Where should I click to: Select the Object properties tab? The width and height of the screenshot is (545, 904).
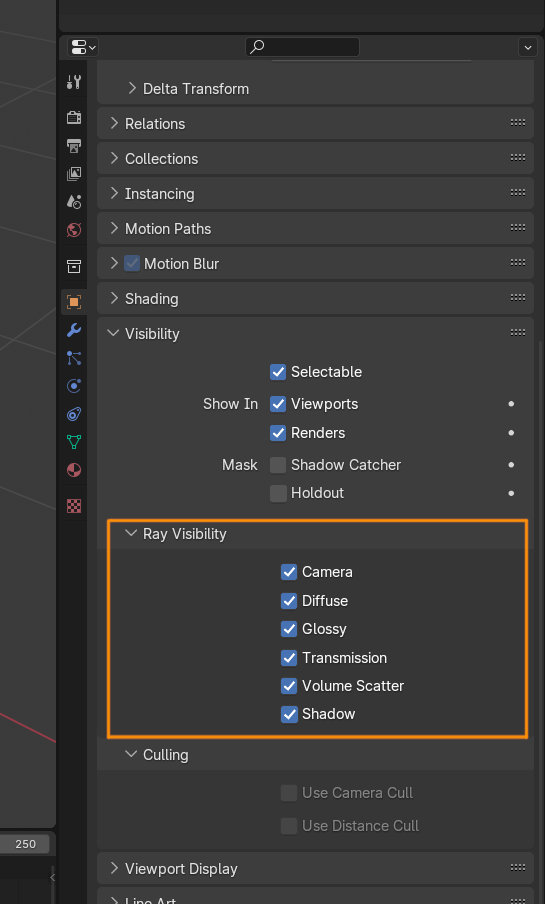click(x=74, y=302)
